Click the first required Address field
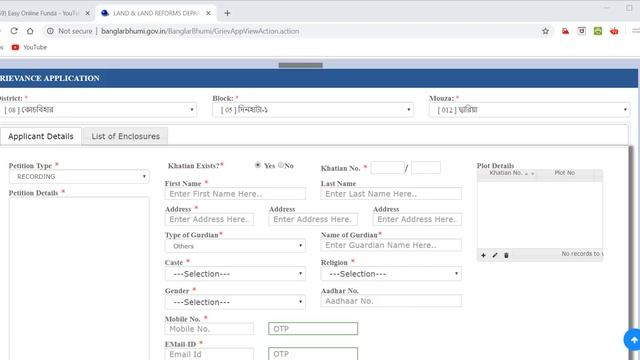Image resolution: width=640 pixels, height=360 pixels. tap(209, 219)
